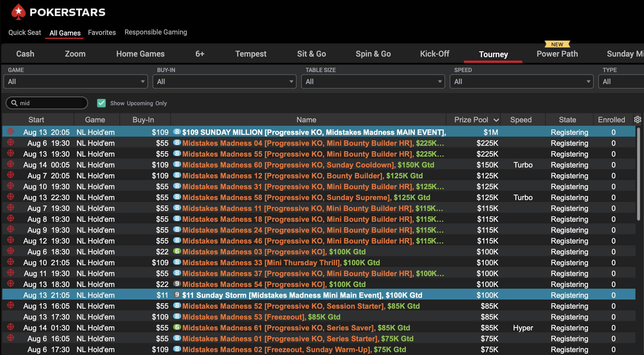Click the tournament search input field
644x355 pixels.
[x=51, y=103]
